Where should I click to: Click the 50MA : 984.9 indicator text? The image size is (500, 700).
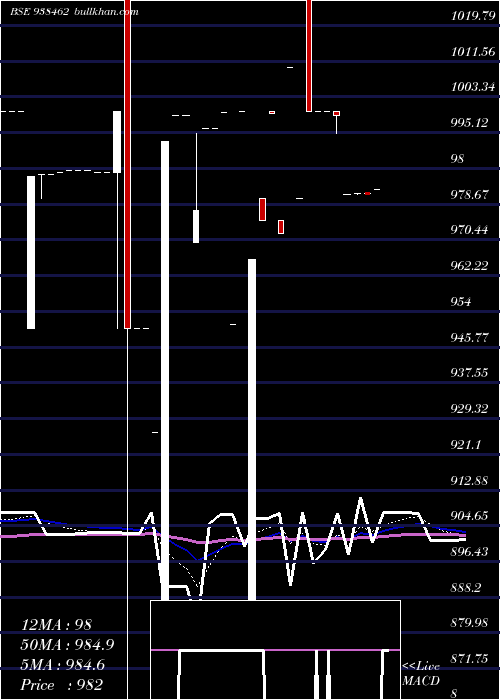click(x=67, y=645)
